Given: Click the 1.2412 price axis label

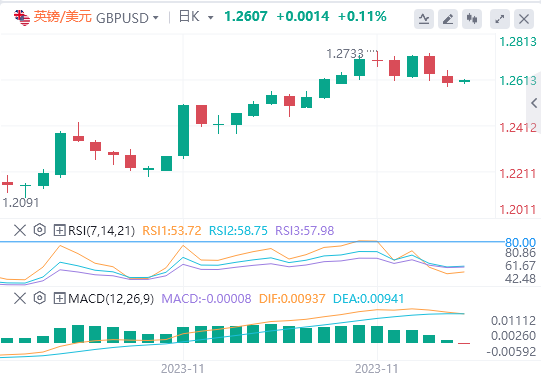Looking at the screenshot, I should click(518, 128).
